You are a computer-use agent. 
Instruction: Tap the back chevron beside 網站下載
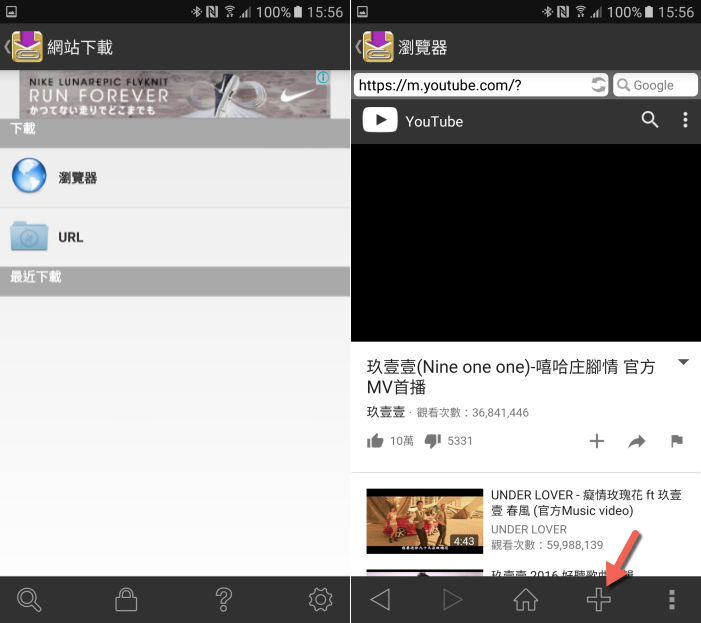click(x=7, y=46)
